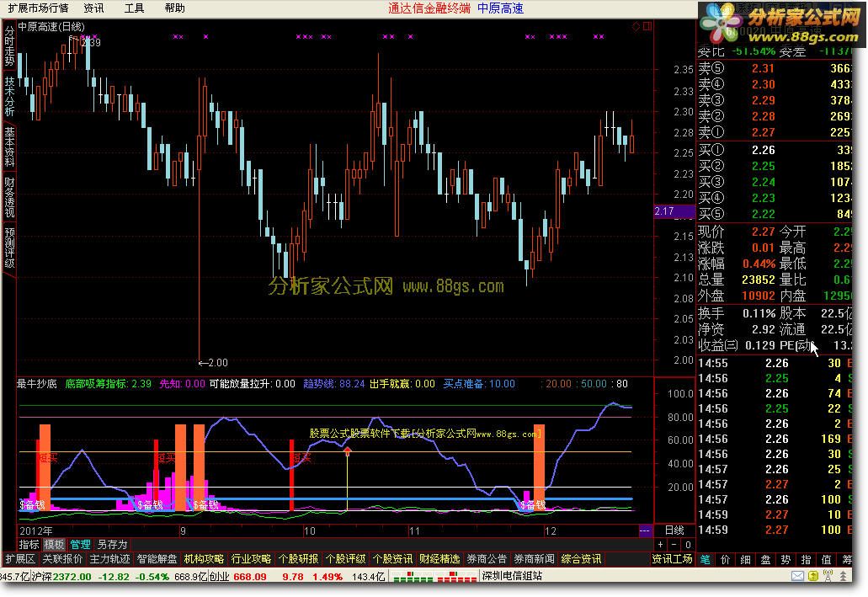Open the 关联报价 tab
The image size is (868, 597).
[x=62, y=559]
